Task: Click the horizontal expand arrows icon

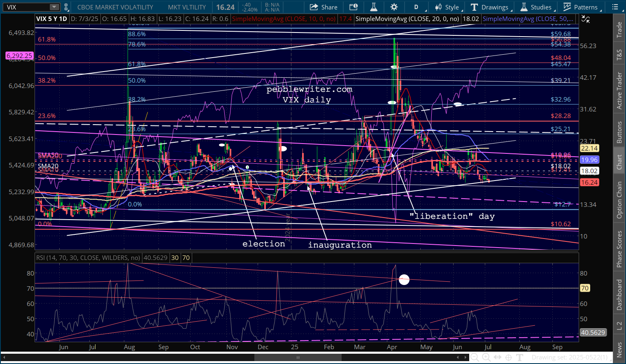Action: coord(497,357)
